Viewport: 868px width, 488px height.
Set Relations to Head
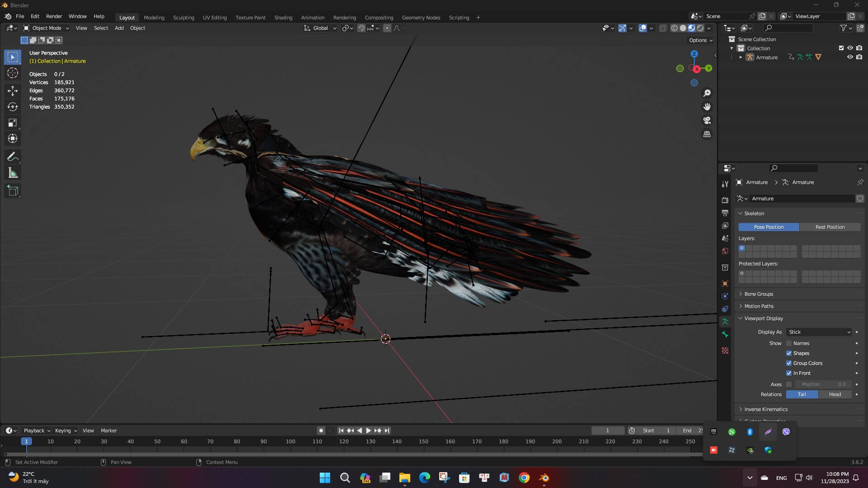pyautogui.click(x=835, y=394)
